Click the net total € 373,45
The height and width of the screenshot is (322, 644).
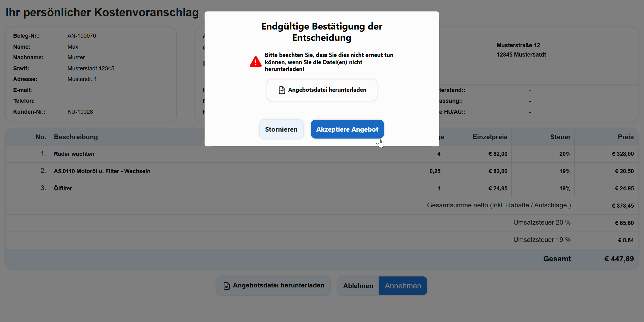tap(623, 206)
